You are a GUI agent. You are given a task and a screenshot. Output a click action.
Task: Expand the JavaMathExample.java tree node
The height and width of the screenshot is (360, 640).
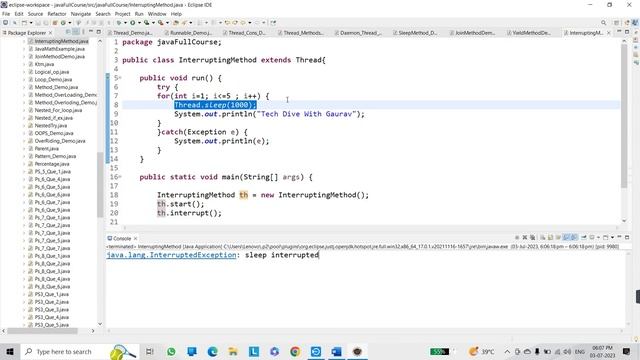point(24,49)
